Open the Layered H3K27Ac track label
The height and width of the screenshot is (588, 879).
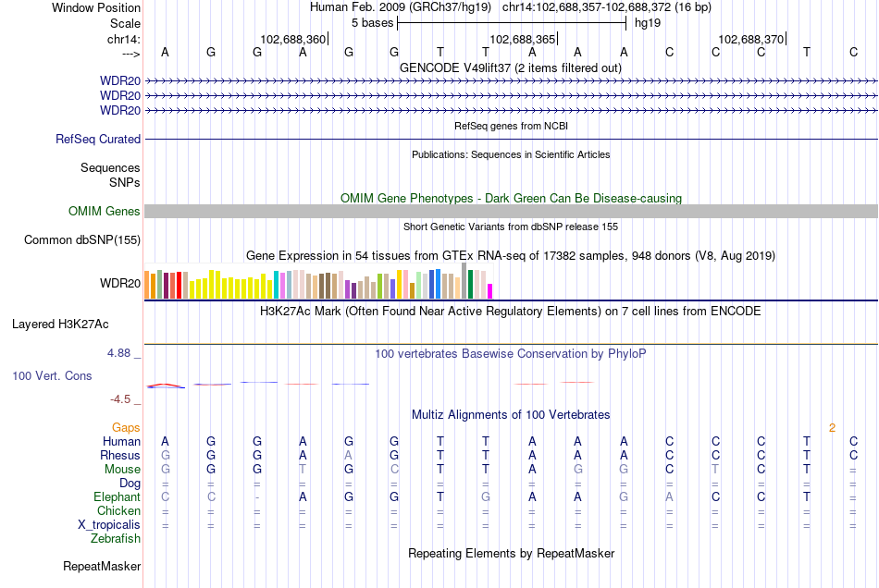60,325
